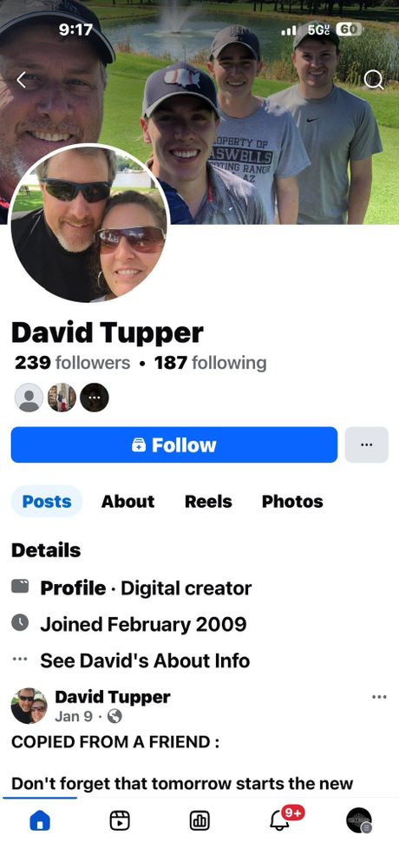Select the Posts tab
Image resolution: width=399 pixels, height=868 pixels.
click(x=47, y=502)
